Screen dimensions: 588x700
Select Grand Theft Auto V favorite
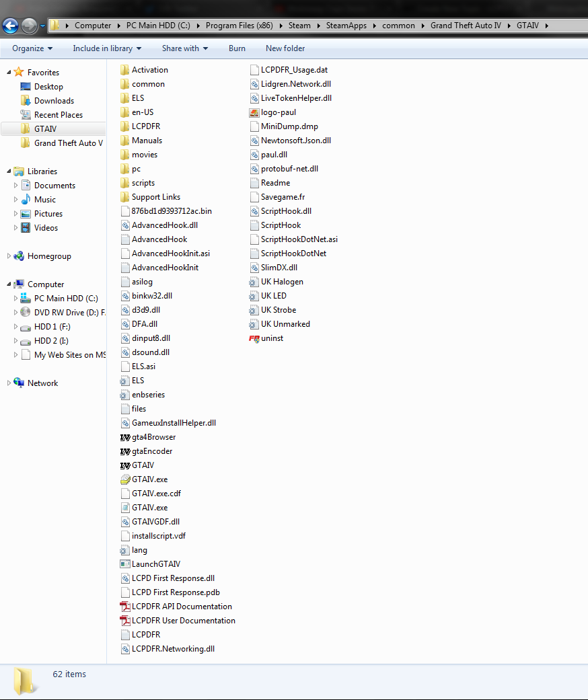63,143
